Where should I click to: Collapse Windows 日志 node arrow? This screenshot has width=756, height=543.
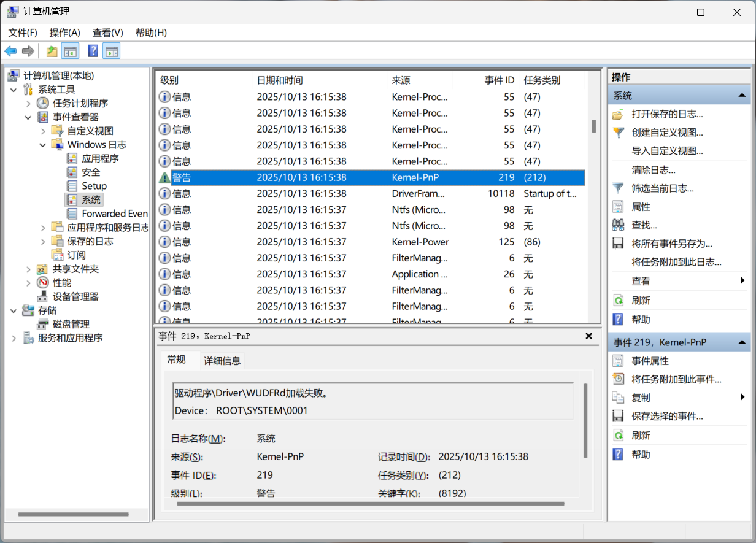click(x=43, y=145)
